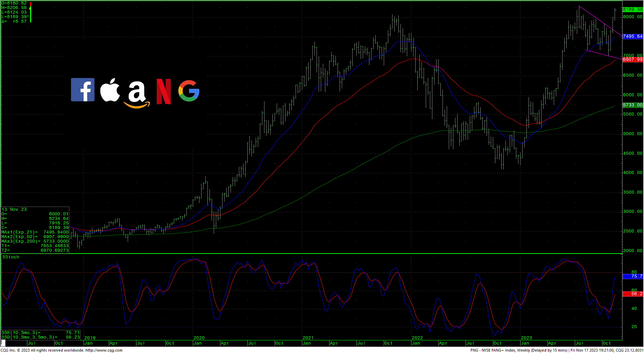
Task: Click the red 56.2 stochastic value tag
Action: 632,294
